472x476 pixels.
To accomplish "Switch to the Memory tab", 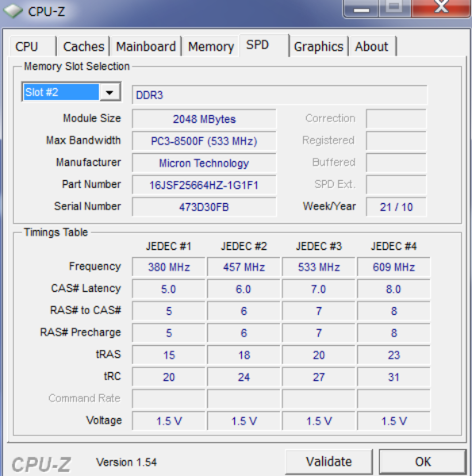I will point(211,47).
